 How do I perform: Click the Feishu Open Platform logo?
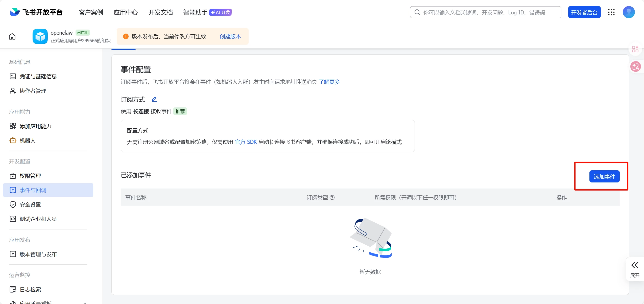tap(36, 12)
